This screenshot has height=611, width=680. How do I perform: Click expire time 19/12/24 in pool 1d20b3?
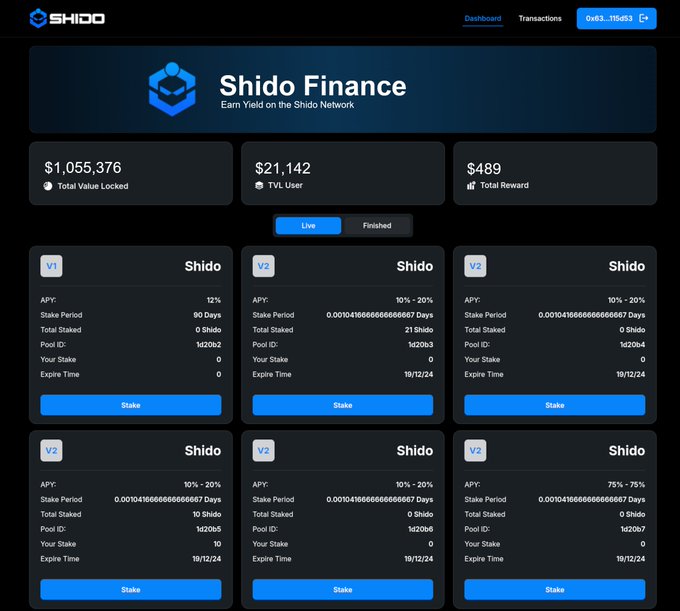418,374
